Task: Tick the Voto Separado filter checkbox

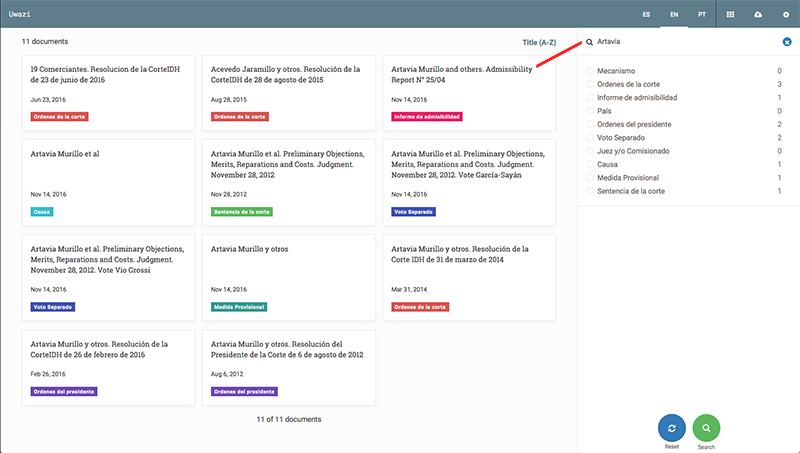Action: tap(590, 138)
